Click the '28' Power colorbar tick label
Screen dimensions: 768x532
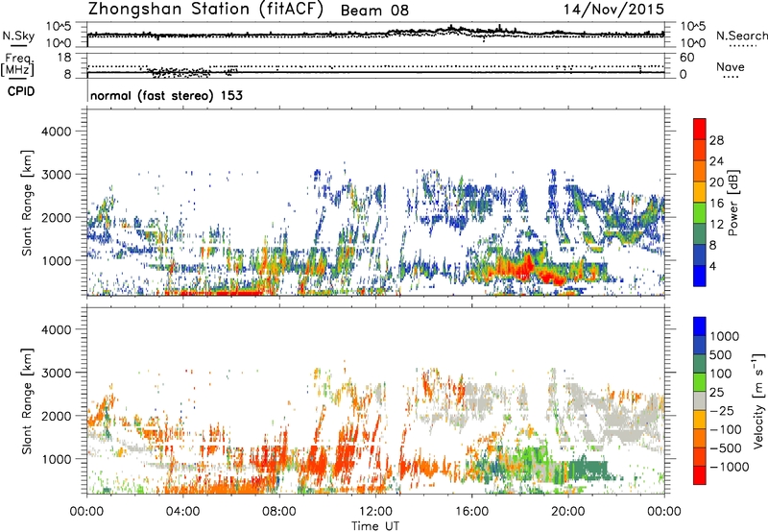(716, 140)
